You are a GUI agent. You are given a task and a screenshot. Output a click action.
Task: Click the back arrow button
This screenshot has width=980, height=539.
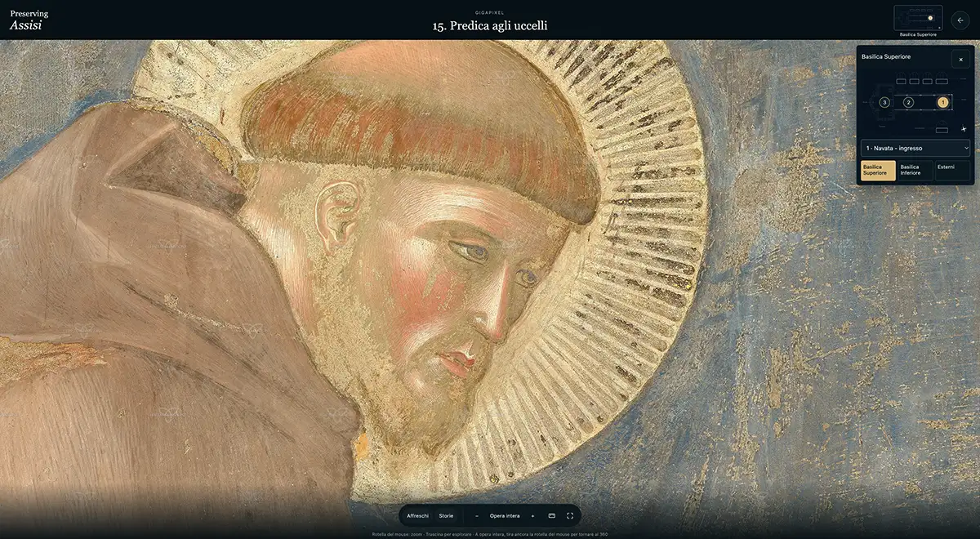[x=960, y=20]
